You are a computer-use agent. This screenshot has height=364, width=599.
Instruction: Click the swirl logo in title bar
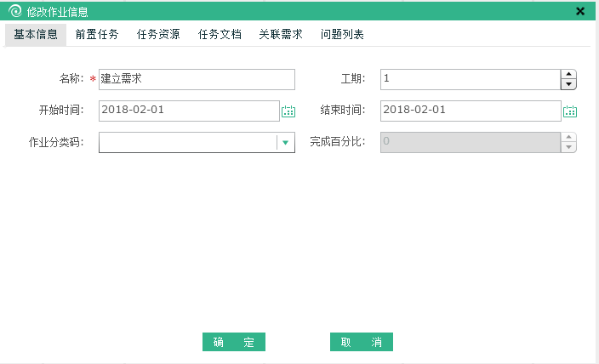point(14,12)
